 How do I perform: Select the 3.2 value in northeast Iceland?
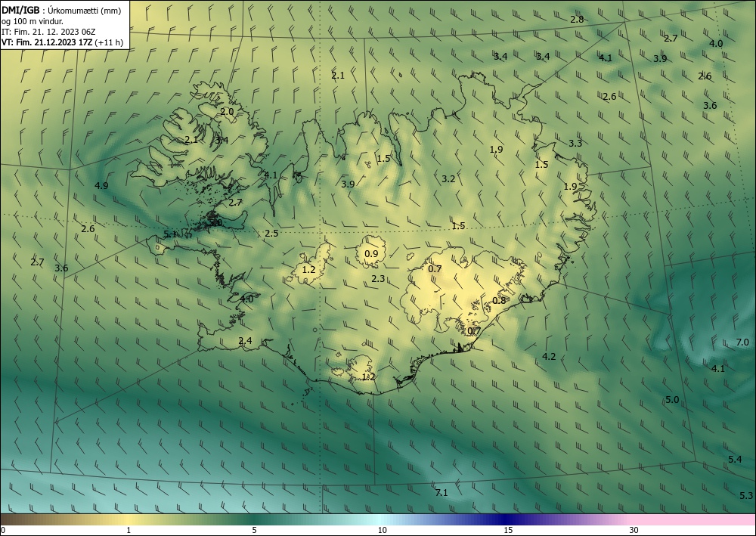(x=448, y=179)
